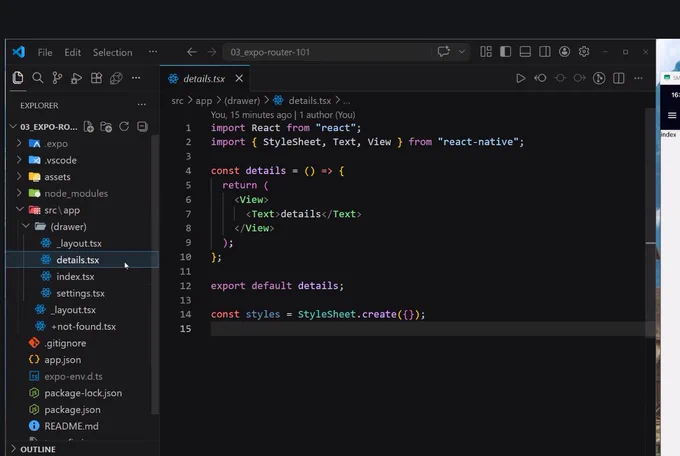The height and width of the screenshot is (456, 680).
Task: Open the Manage gear icon
Action: point(584,52)
